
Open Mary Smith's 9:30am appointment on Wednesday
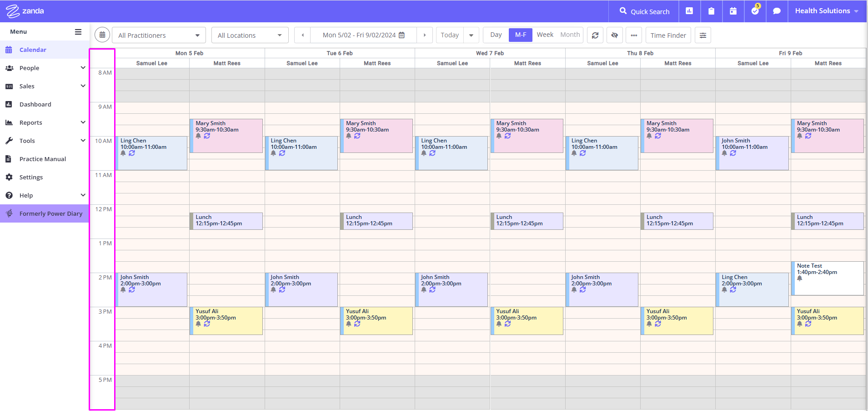click(527, 135)
